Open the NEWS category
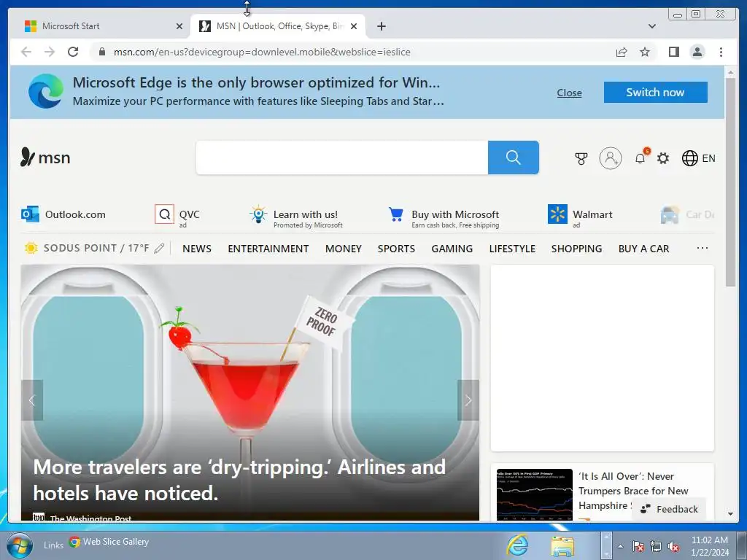The image size is (747, 560). click(197, 249)
